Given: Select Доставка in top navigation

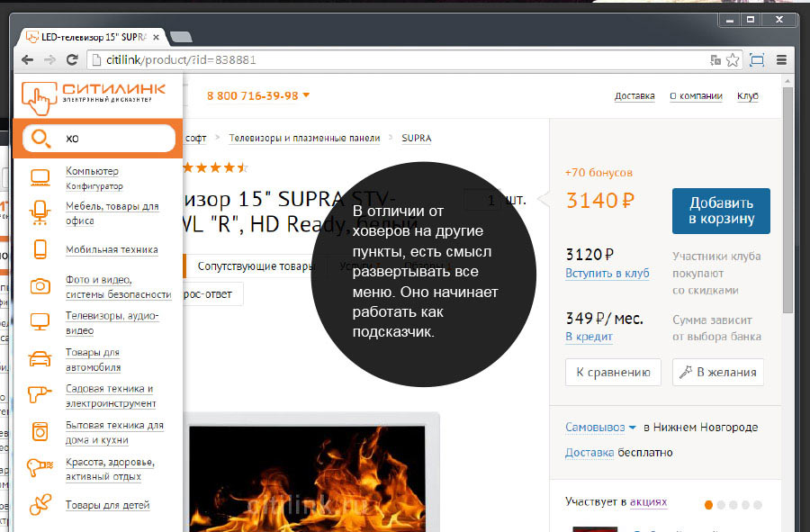Looking at the screenshot, I should pos(634,96).
